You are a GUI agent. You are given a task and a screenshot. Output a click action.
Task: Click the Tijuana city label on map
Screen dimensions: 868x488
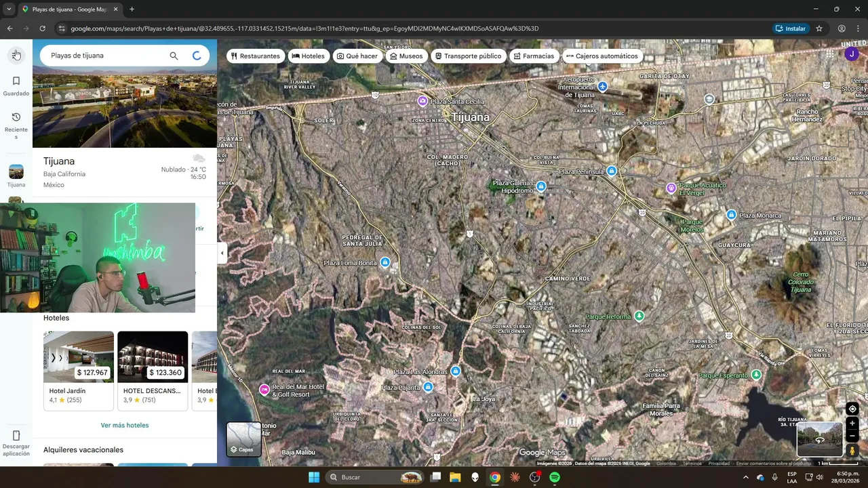point(470,117)
